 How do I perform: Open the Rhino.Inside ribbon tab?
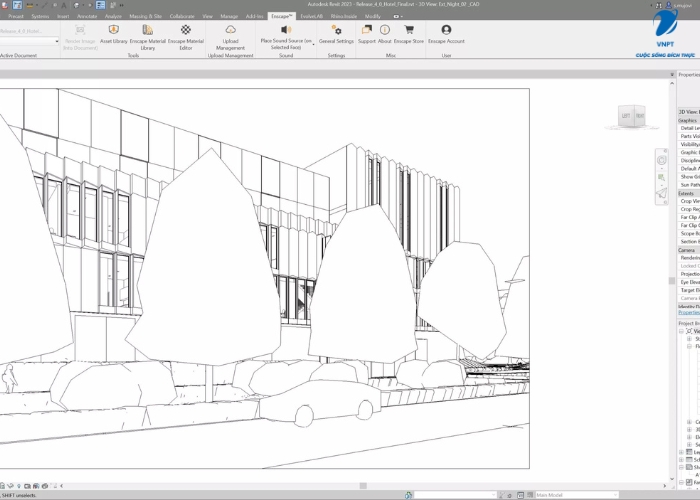pos(344,16)
